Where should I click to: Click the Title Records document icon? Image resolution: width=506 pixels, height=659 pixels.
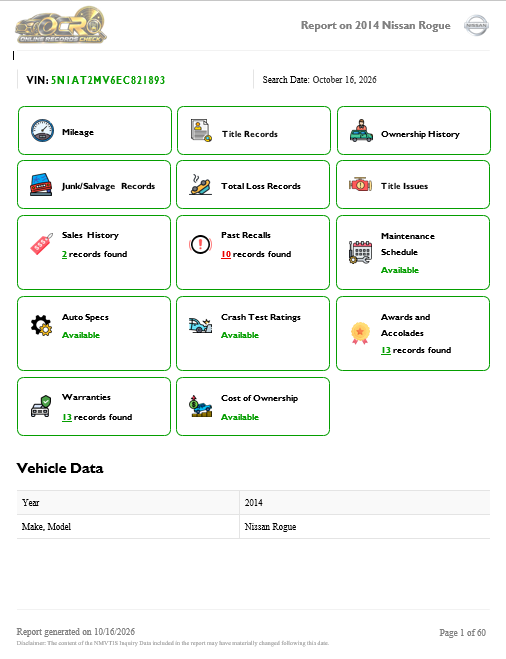point(201,130)
